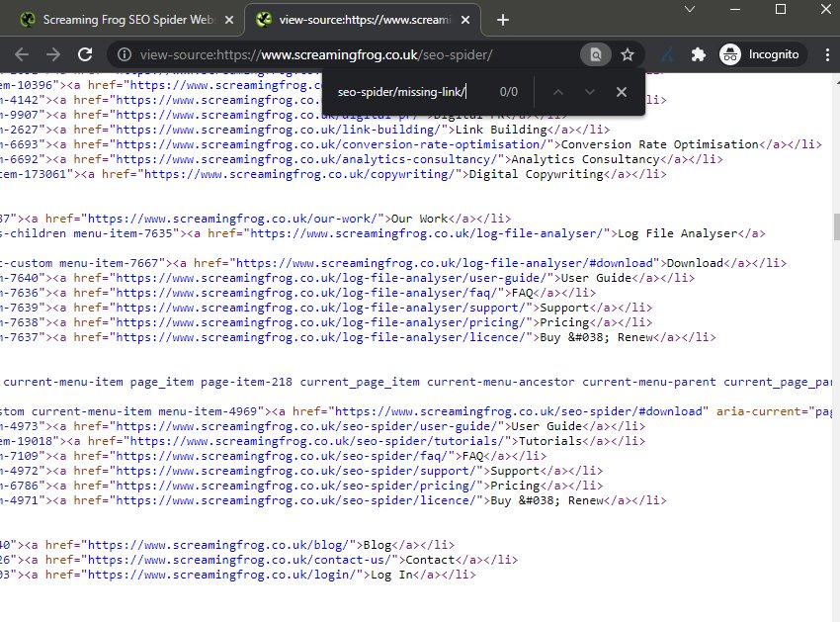The height and width of the screenshot is (622, 840).
Task: Open the blog link in source
Action: click(218, 545)
